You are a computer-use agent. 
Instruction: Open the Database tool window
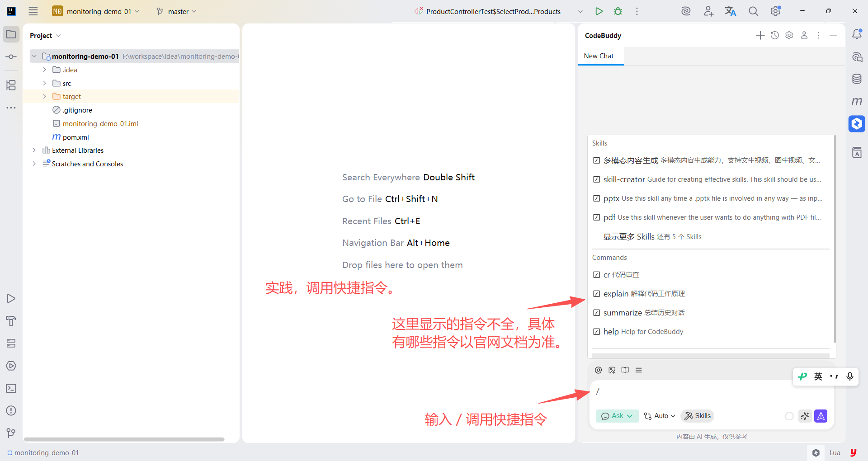click(857, 79)
